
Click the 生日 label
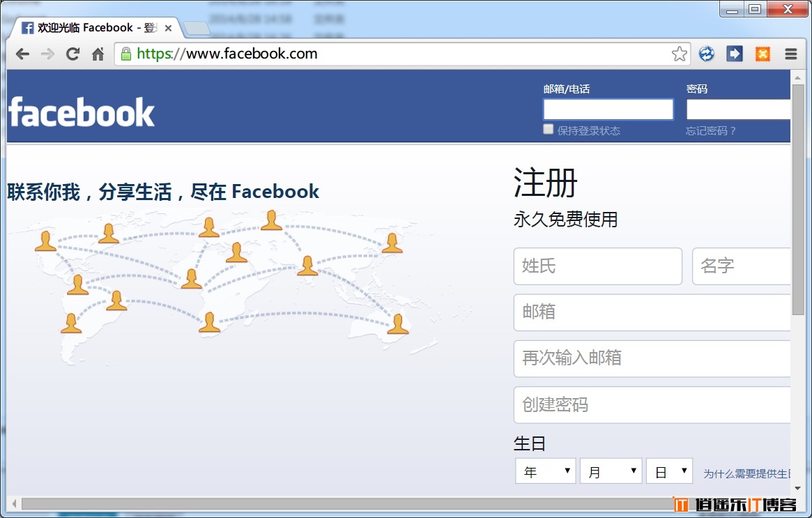click(529, 443)
